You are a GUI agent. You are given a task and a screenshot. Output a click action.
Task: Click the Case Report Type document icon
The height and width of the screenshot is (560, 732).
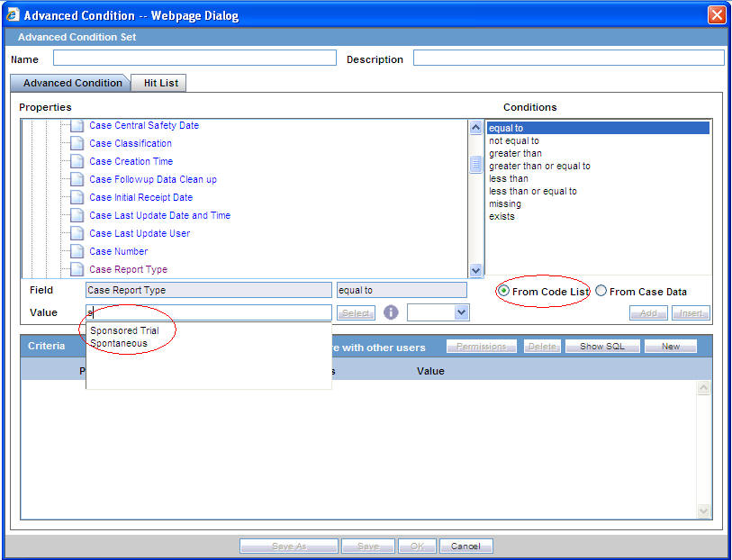[77, 269]
